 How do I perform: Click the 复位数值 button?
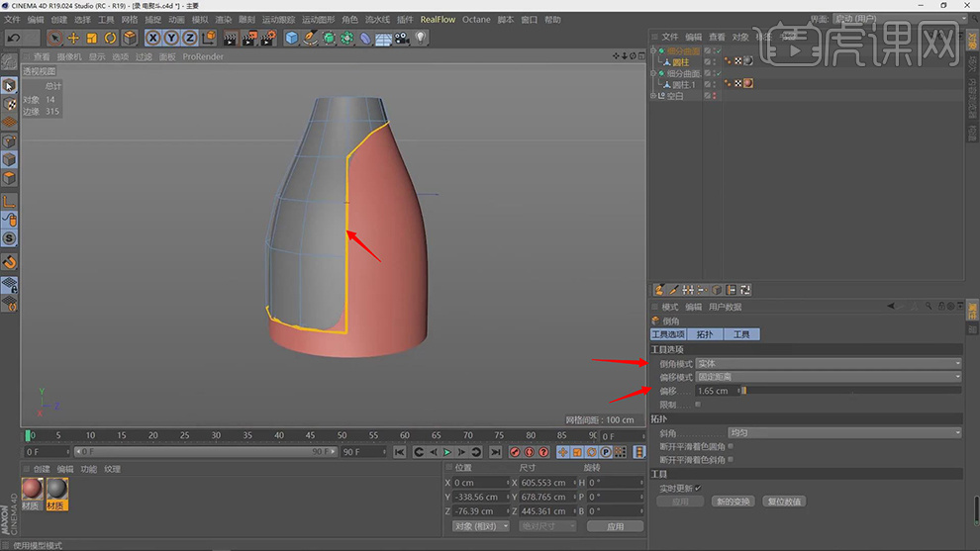[x=785, y=502]
